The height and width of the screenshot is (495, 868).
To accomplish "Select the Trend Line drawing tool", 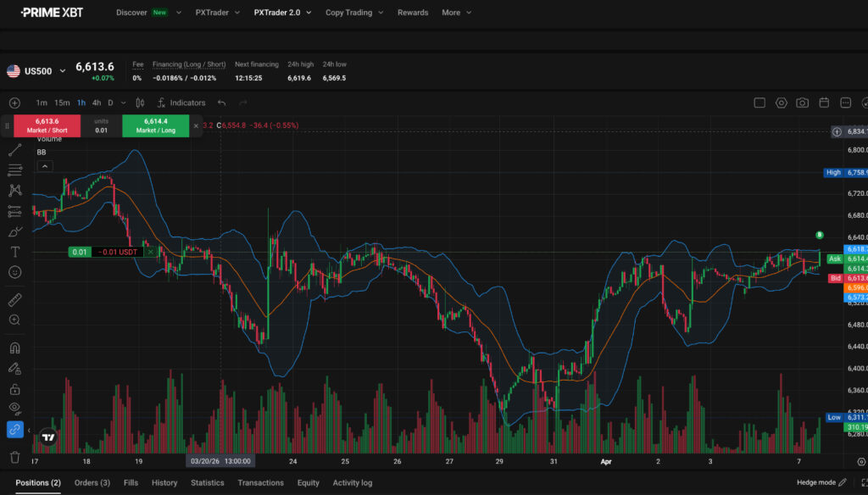I will (x=14, y=150).
